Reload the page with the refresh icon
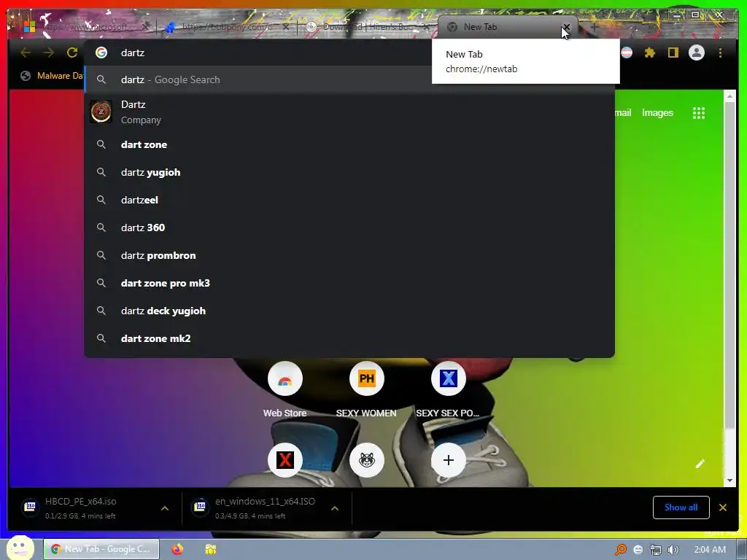The image size is (747, 560). pyautogui.click(x=72, y=52)
